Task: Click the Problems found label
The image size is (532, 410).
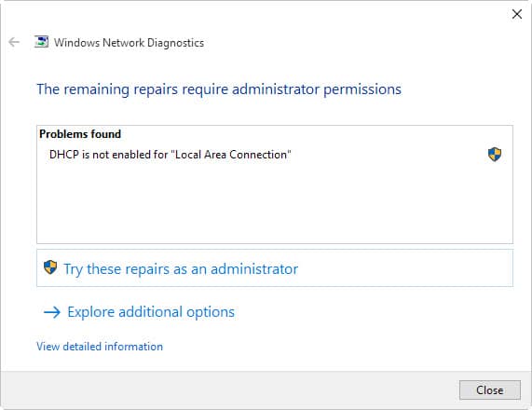Action: [80, 134]
